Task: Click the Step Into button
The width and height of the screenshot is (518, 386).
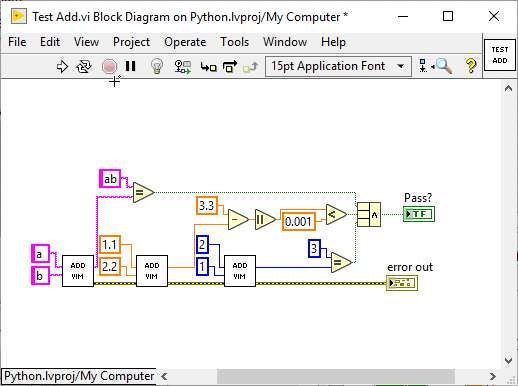Action: tap(209, 67)
